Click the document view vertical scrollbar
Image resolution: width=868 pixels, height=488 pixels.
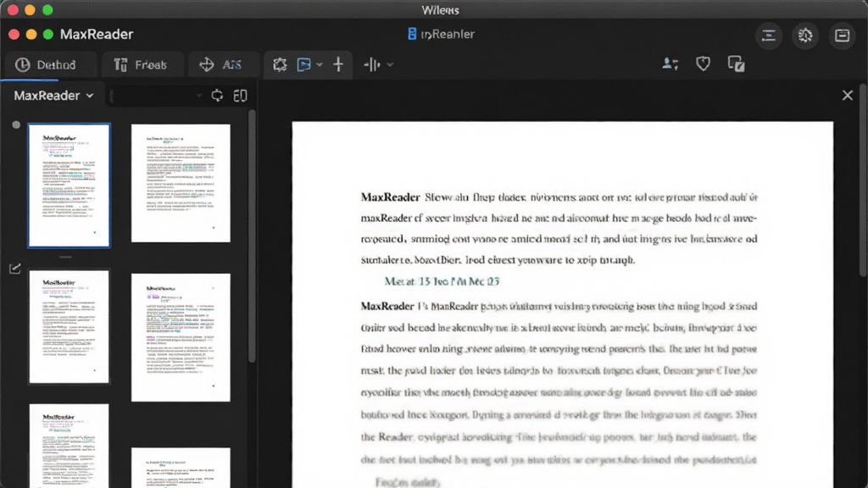point(863,180)
